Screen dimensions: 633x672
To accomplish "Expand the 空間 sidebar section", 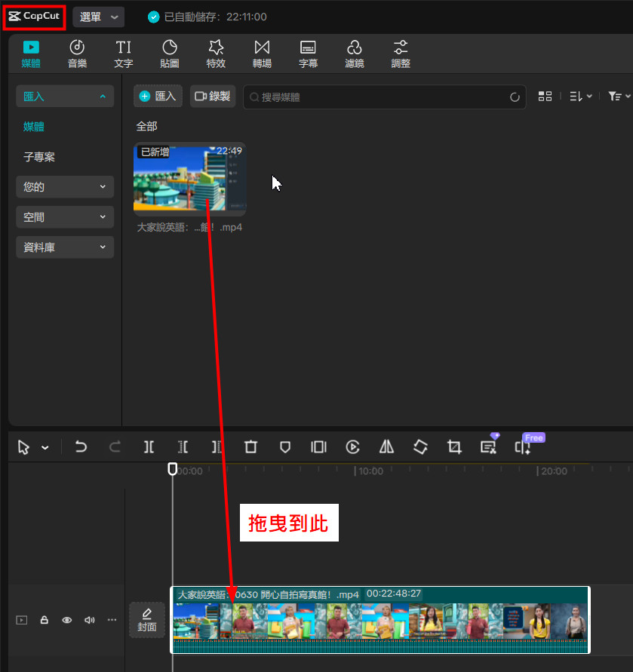I will pos(65,217).
